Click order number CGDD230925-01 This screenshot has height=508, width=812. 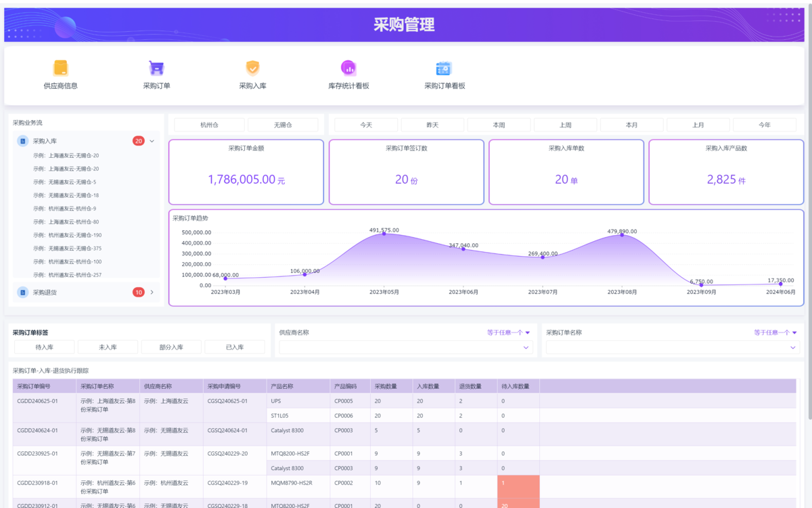(x=38, y=453)
